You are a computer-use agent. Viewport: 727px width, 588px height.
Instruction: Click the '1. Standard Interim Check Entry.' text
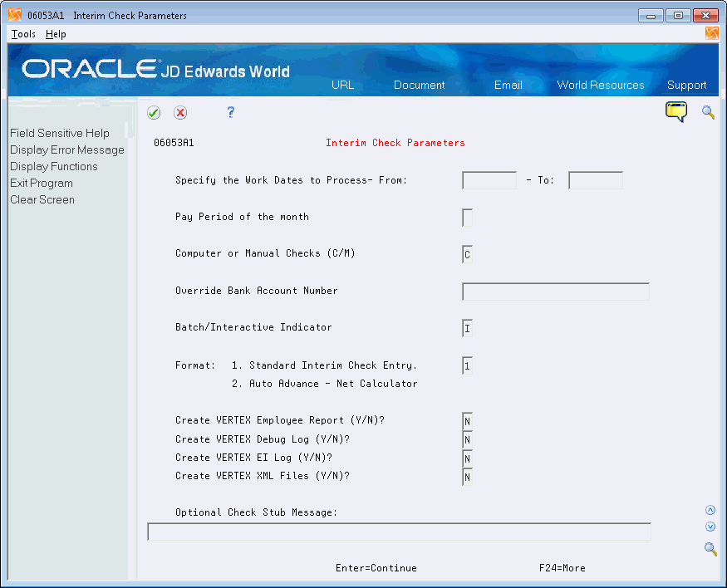325,365
